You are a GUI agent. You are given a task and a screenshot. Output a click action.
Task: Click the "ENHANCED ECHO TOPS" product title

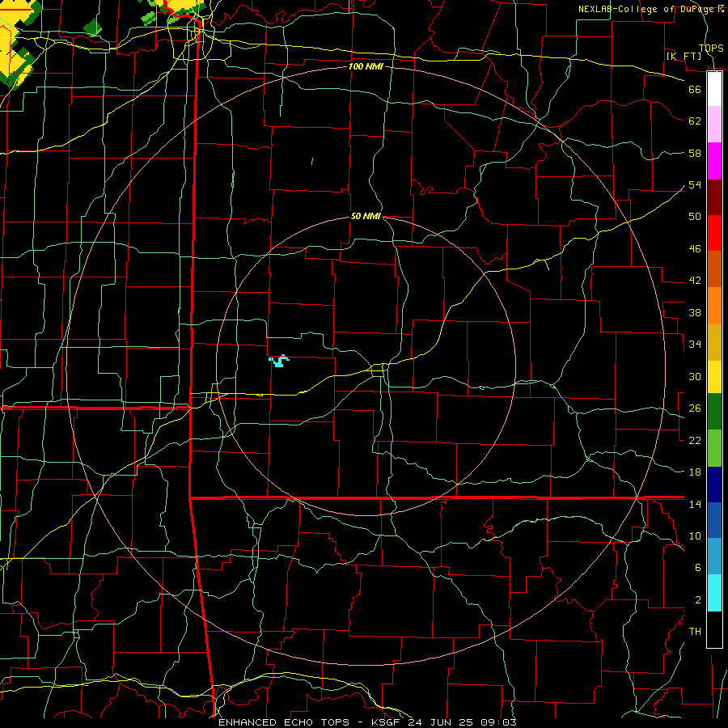284,722
